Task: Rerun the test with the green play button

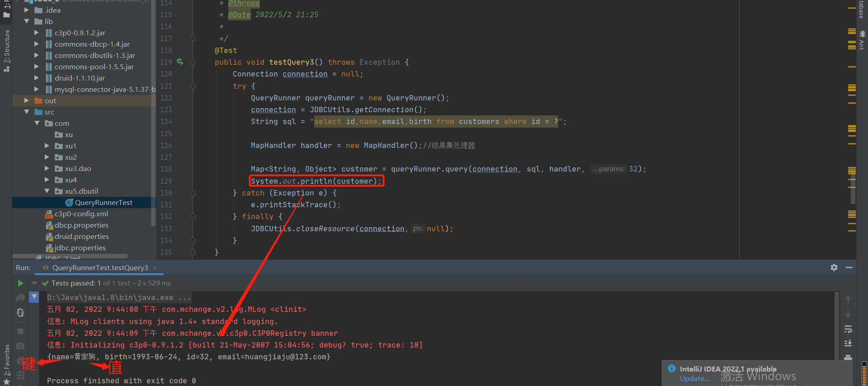Action: point(20,283)
